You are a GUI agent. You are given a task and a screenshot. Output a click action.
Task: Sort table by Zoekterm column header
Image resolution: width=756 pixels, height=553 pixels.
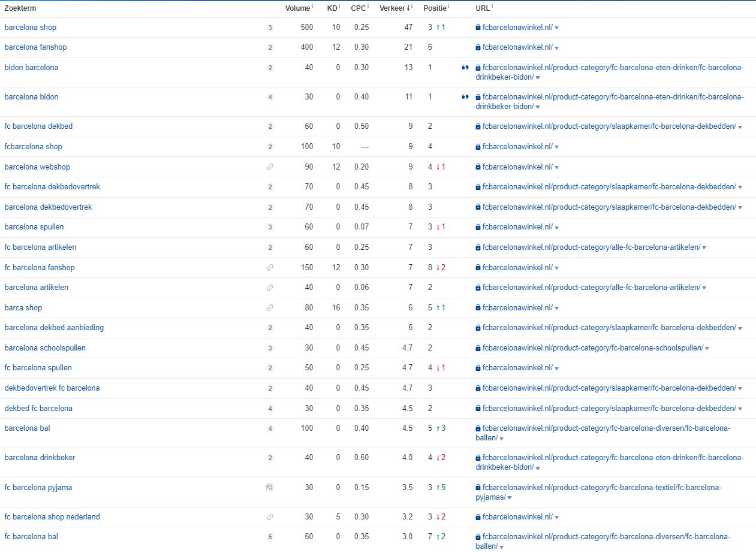[20, 8]
